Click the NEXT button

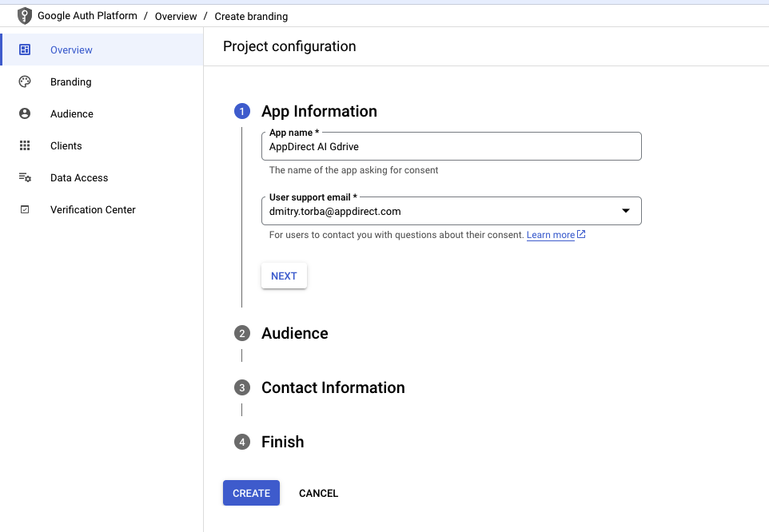tap(284, 276)
